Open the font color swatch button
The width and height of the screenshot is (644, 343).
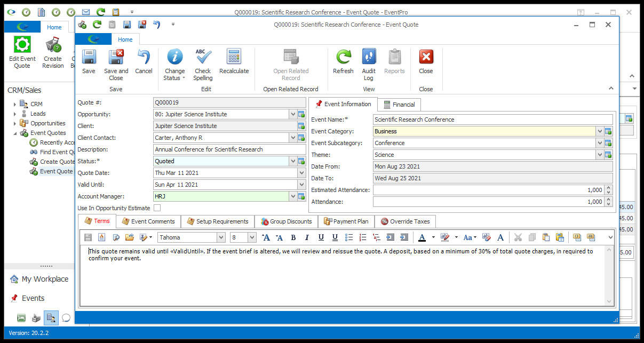422,237
